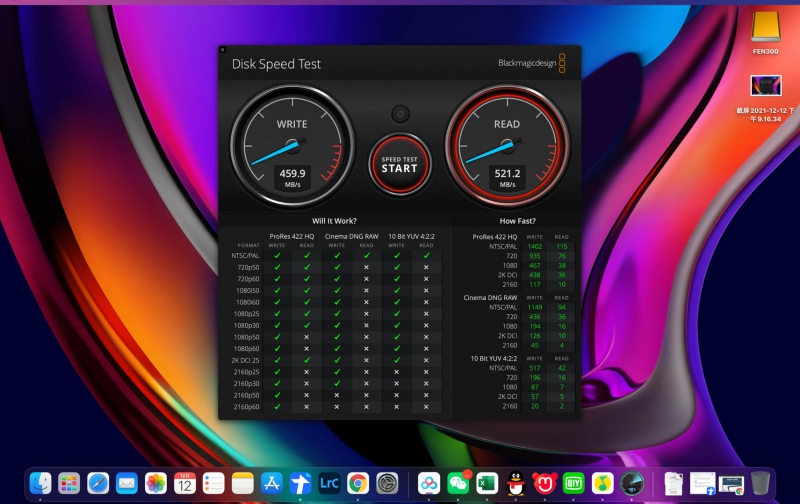Select the 521.2 MB/s read value
Screen dimensions: 800x504
(x=507, y=178)
